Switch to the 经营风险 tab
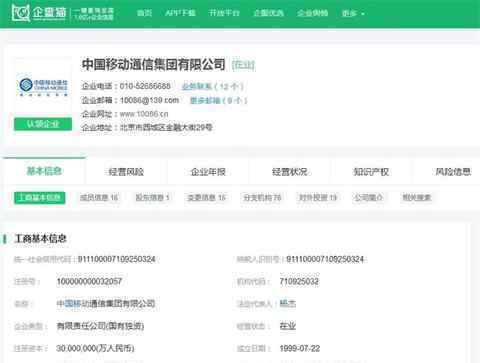The image size is (480, 363). (126, 172)
